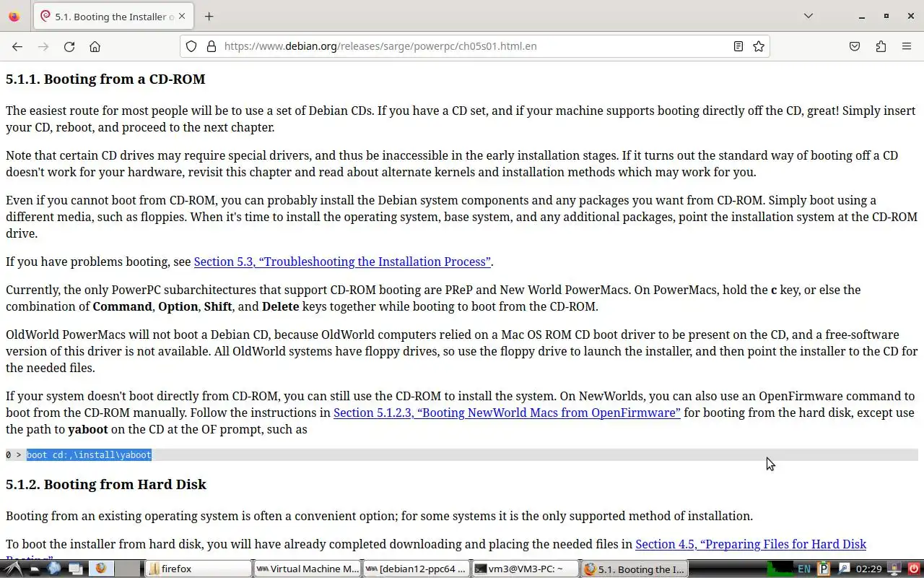Click bold yaboot word in paragraph
The image size is (924, 578).
(x=88, y=429)
